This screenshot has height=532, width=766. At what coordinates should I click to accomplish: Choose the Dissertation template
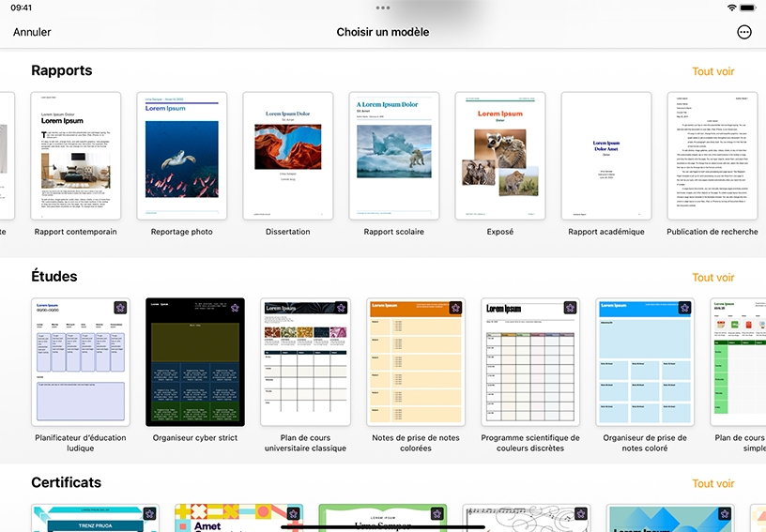(288, 156)
